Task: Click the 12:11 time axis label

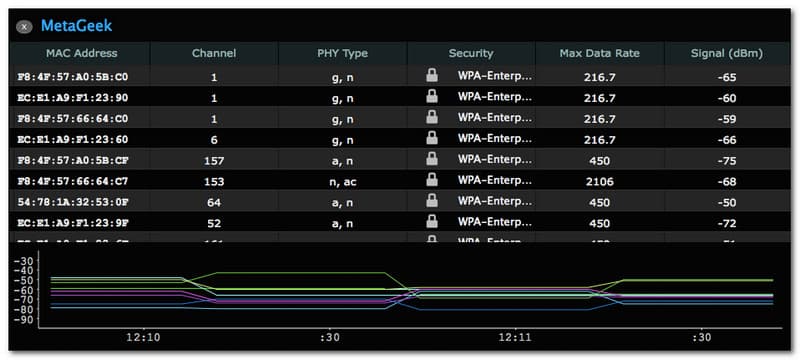Action: coord(515,338)
